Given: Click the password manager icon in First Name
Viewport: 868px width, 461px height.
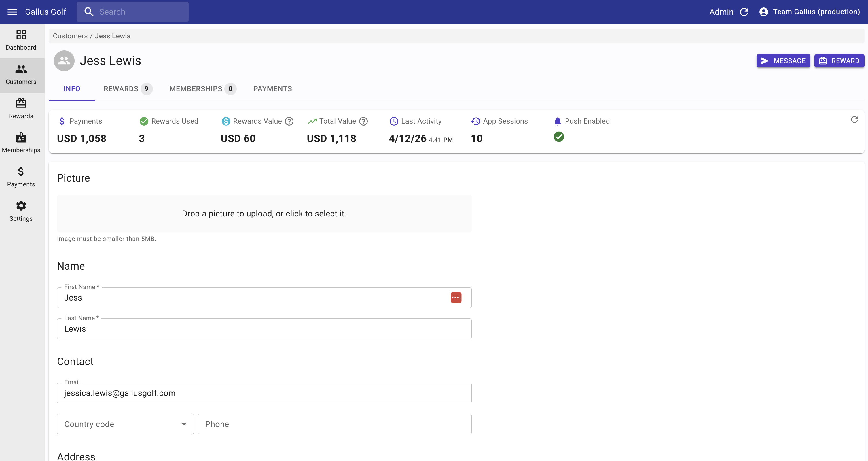Looking at the screenshot, I should pos(456,297).
